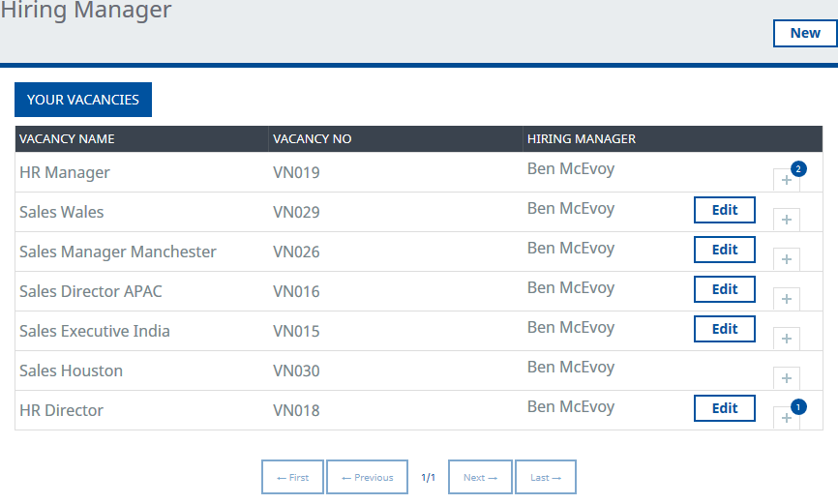Expand plus icon for Sales Manager Manchester
838x504 pixels.
click(786, 259)
